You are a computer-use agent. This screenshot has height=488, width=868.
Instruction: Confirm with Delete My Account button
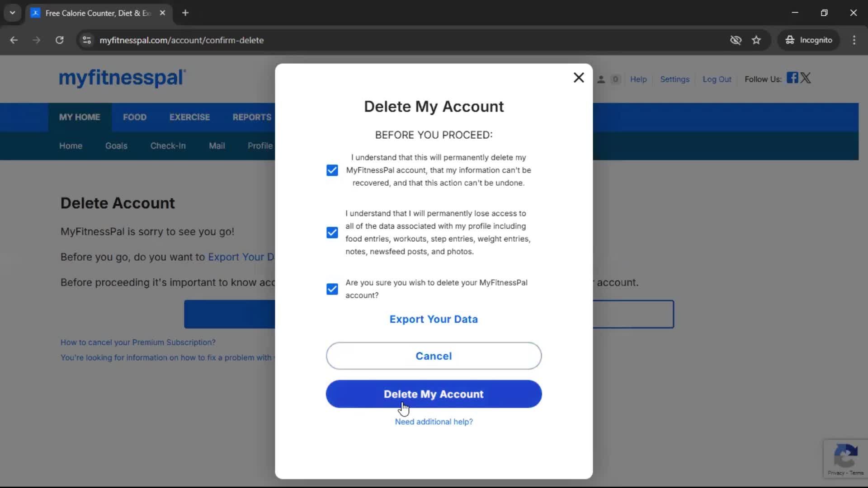tap(434, 394)
